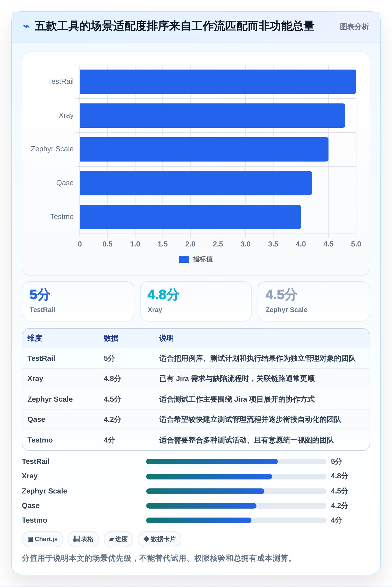Image resolution: width=392 pixels, height=587 pixels.
Task: Click the Zephyr Scale y-axis label
Action: coord(52,149)
